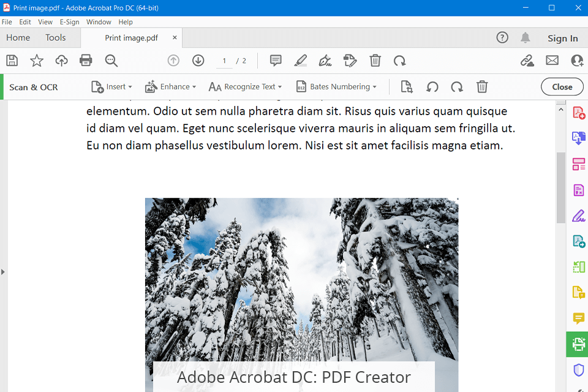Open the Help menu
588x392 pixels.
(x=126, y=22)
